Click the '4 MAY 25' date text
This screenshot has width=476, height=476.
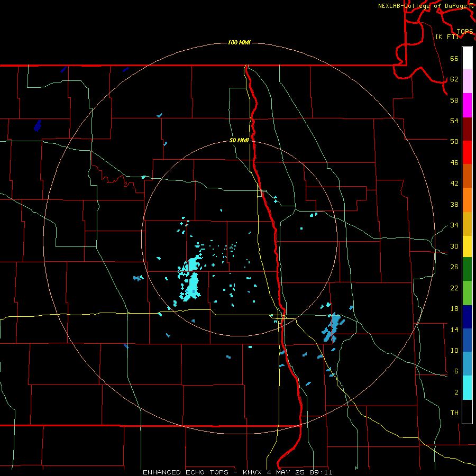click(x=286, y=472)
